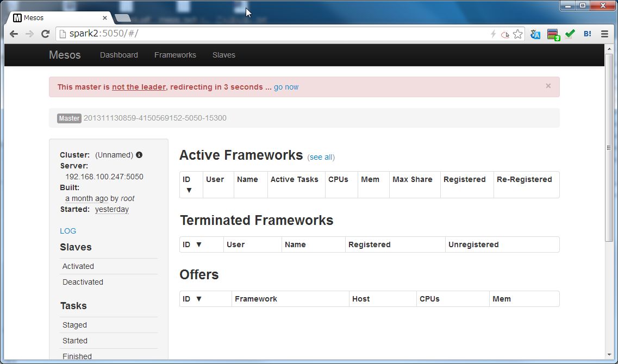This screenshot has height=364, width=618.
Task: Click 'a month ago' build time
Action: pyautogui.click(x=87, y=198)
